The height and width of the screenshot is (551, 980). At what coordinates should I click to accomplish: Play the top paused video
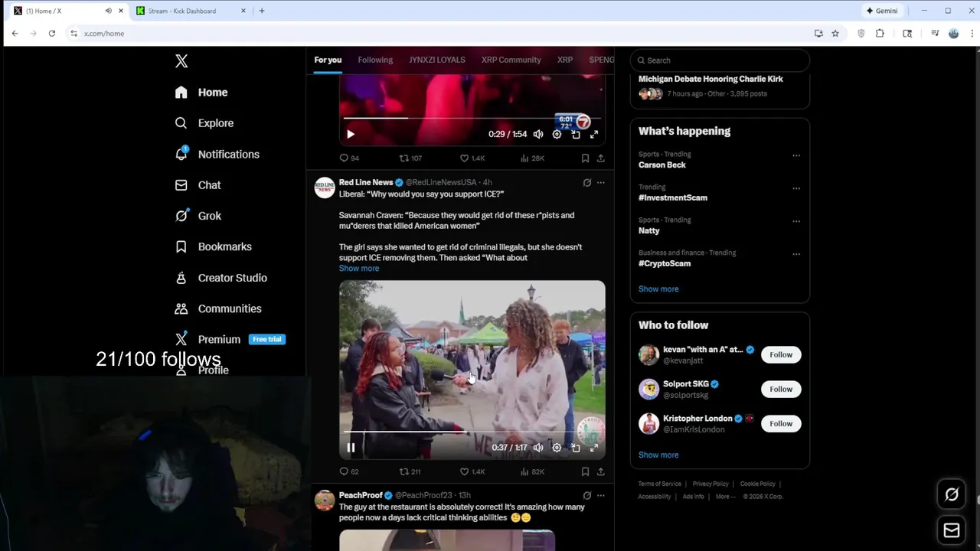click(x=351, y=134)
